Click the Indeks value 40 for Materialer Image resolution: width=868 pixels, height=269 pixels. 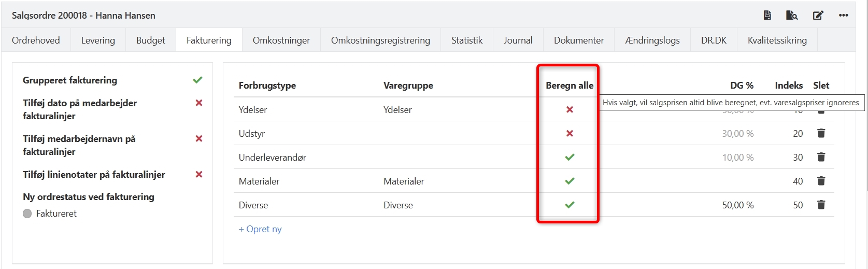pyautogui.click(x=798, y=181)
